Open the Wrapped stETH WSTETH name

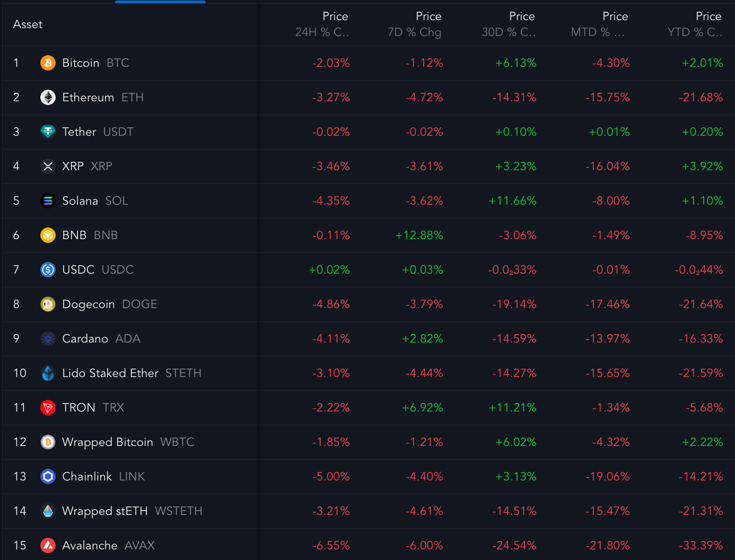(132, 511)
